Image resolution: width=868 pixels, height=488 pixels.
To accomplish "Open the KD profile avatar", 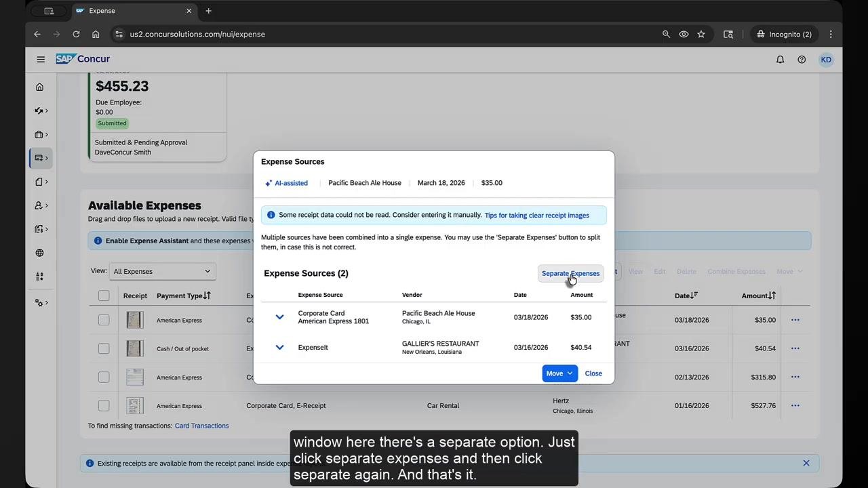I will click(x=826, y=60).
